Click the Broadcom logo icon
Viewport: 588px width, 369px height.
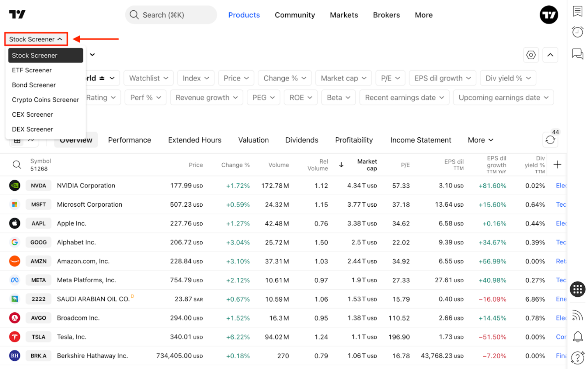tap(15, 318)
